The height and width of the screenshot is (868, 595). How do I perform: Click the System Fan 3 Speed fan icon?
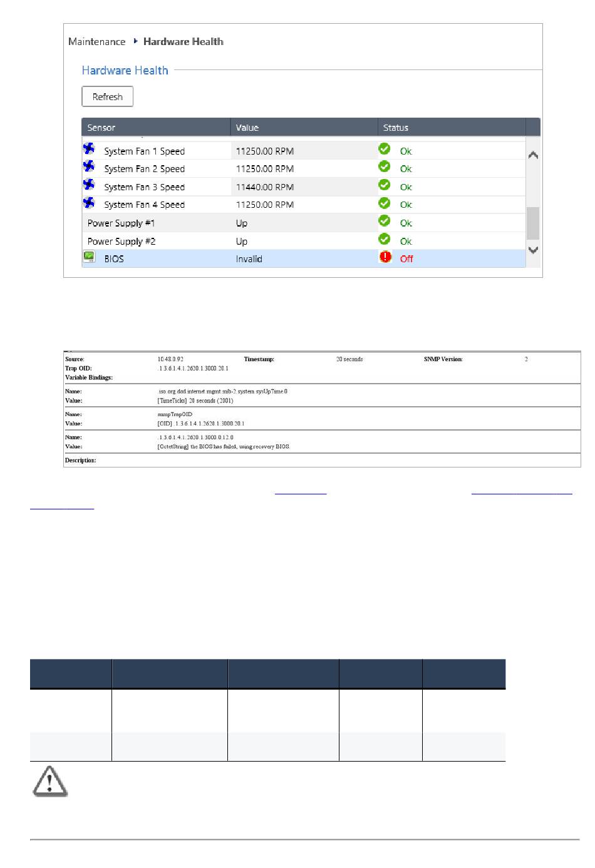coord(89,185)
